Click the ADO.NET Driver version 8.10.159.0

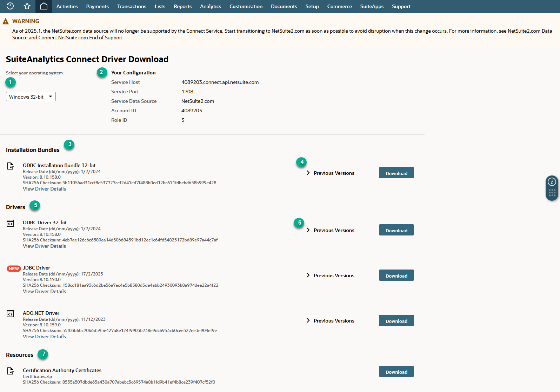coord(42,325)
